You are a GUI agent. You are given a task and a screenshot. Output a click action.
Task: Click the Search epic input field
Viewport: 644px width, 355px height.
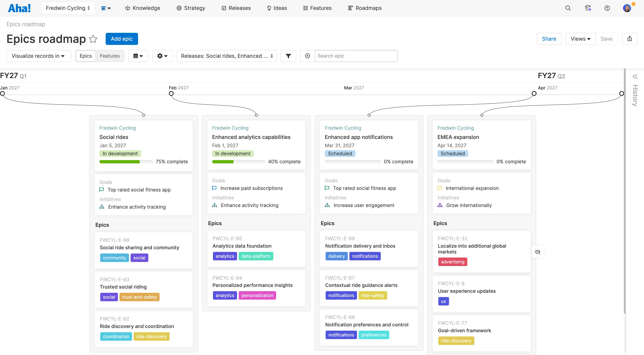pyautogui.click(x=356, y=56)
